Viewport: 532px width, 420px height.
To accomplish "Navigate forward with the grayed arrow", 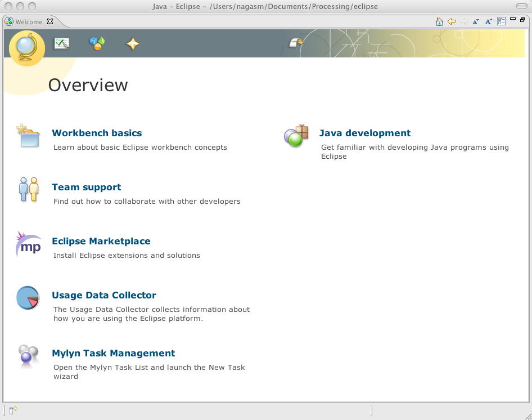I will 464,21.
